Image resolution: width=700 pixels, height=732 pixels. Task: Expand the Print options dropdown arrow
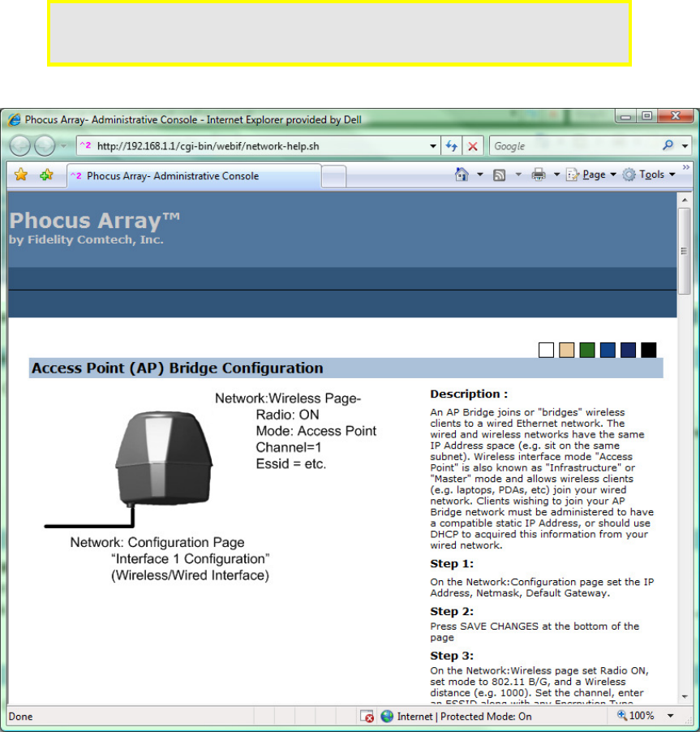pyautogui.click(x=556, y=174)
